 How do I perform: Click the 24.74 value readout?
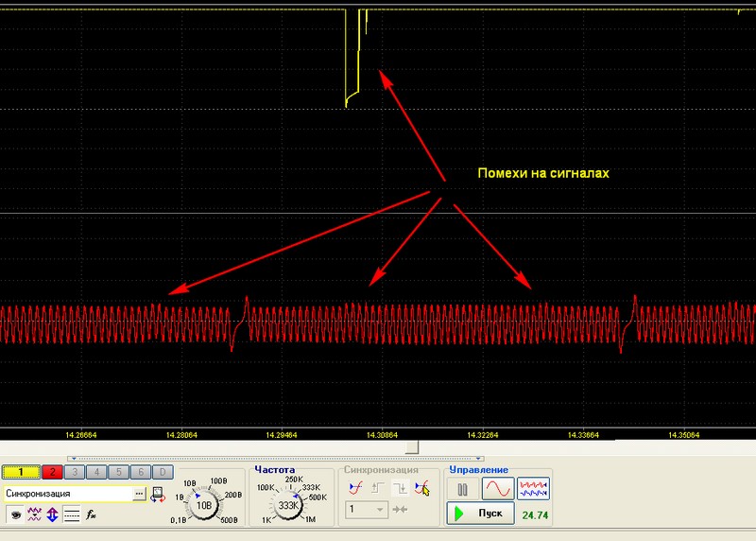click(535, 515)
